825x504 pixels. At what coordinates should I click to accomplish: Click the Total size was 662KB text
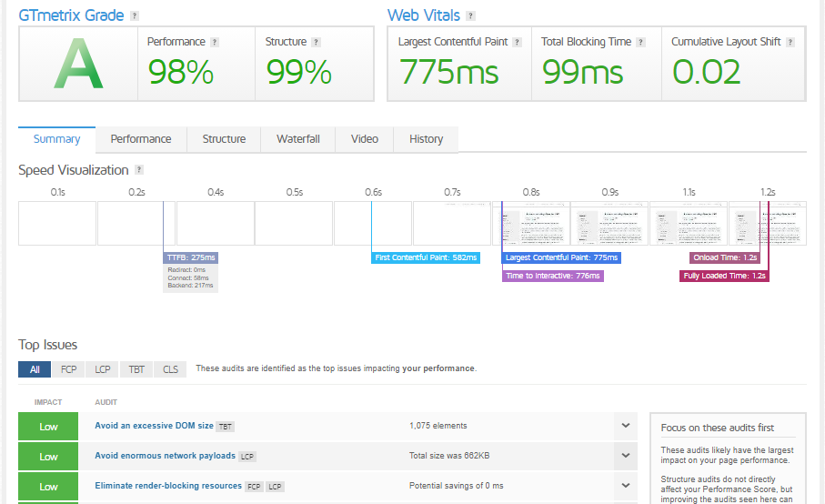[449, 456]
